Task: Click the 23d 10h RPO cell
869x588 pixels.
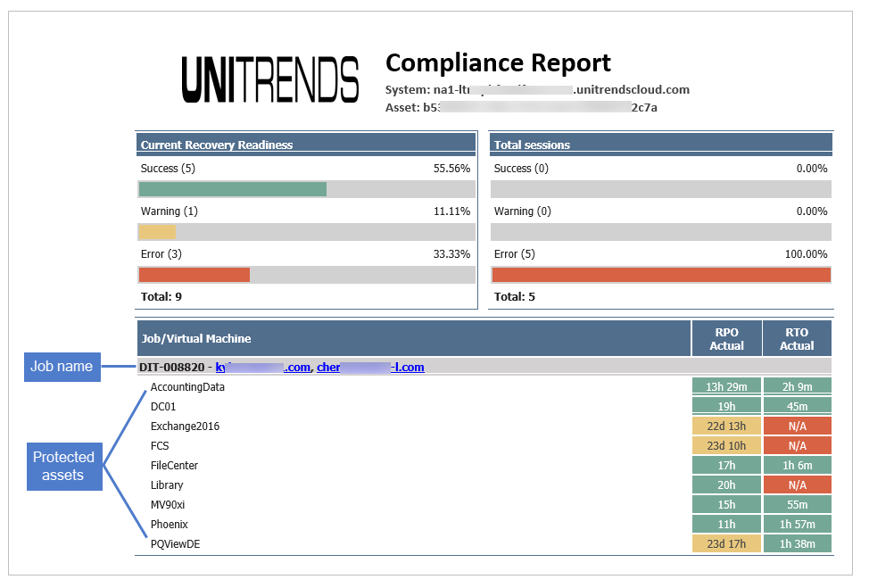Action: tap(726, 445)
